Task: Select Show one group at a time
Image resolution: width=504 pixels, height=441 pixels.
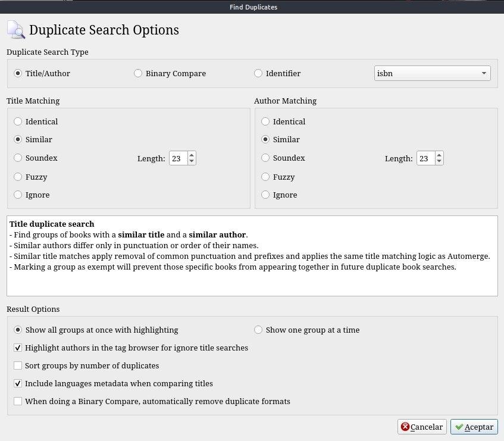Action: 307,330
